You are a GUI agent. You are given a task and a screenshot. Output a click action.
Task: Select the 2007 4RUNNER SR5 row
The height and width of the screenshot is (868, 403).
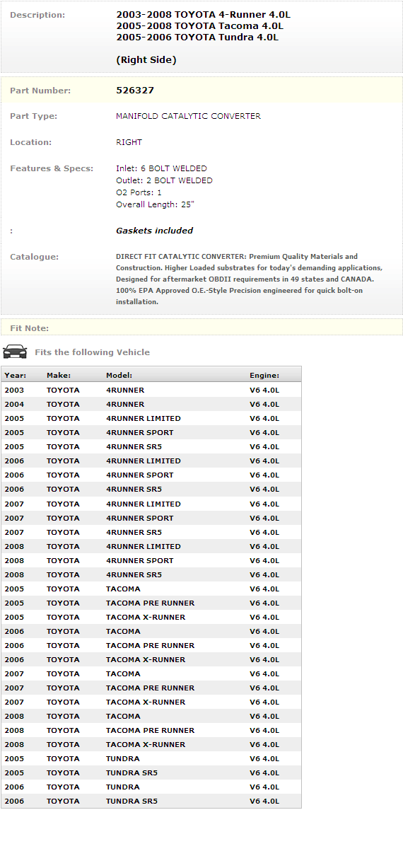pos(151,532)
